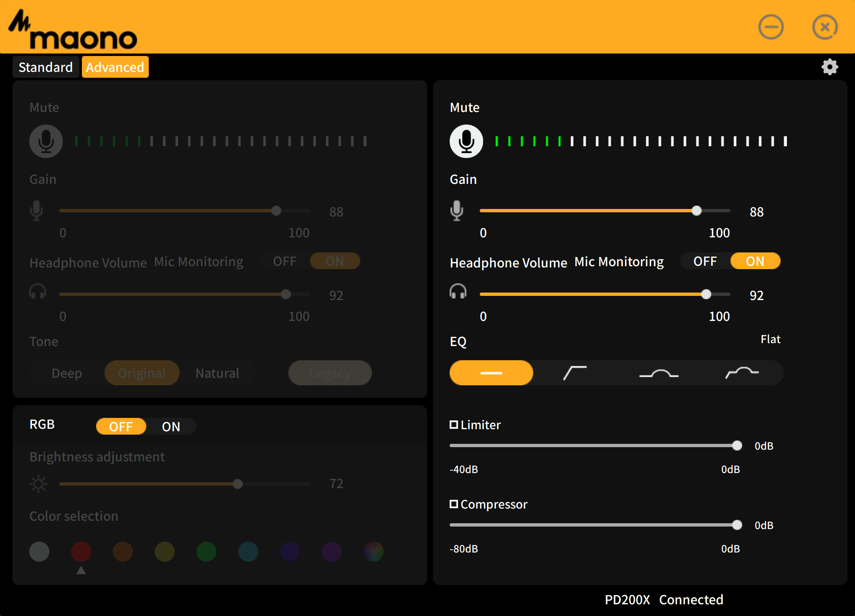
Task: Click the 'PD200X' device name text
Action: point(627,600)
